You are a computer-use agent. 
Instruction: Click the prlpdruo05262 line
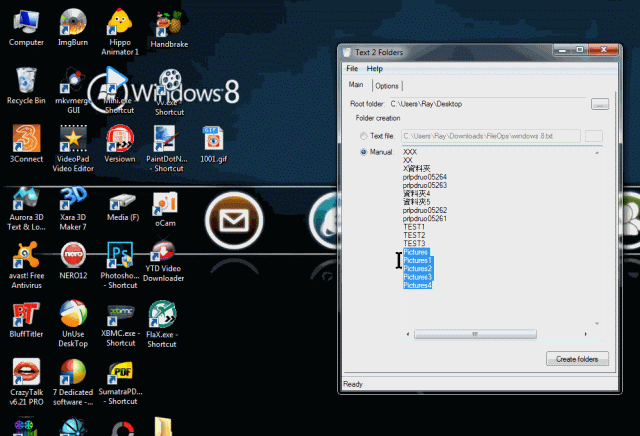click(424, 210)
